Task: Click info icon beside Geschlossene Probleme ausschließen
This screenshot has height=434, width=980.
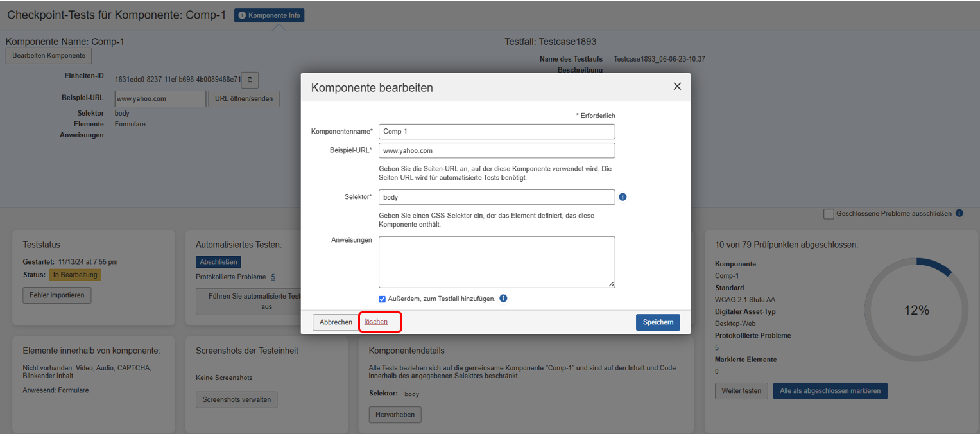Action: click(x=959, y=213)
